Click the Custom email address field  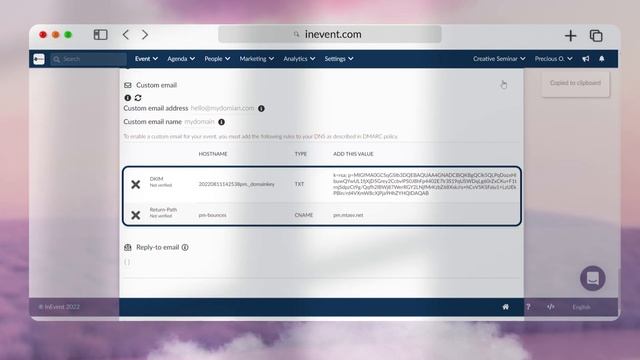click(222, 108)
